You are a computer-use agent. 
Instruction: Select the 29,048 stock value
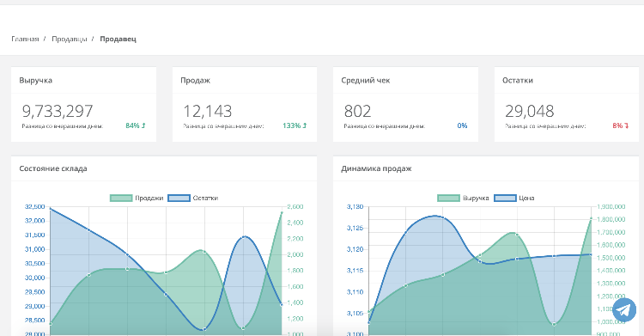(x=530, y=111)
